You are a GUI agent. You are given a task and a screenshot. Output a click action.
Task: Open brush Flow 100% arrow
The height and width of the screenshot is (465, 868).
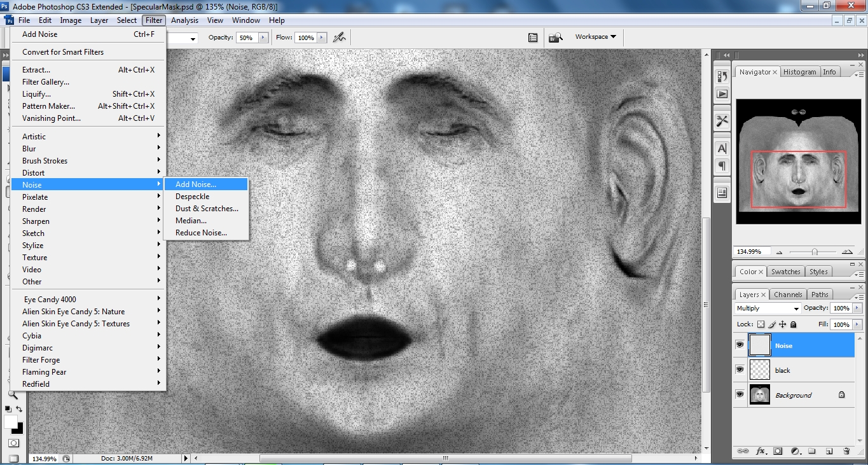click(322, 38)
